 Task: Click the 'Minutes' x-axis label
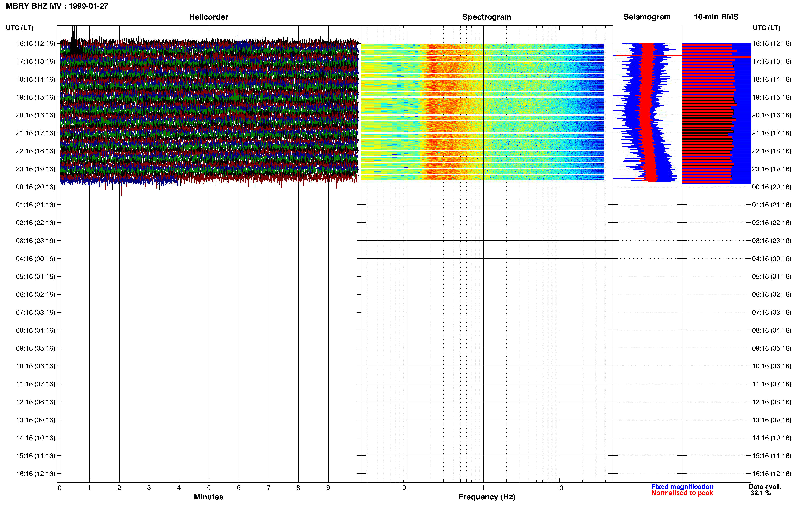[x=209, y=497]
